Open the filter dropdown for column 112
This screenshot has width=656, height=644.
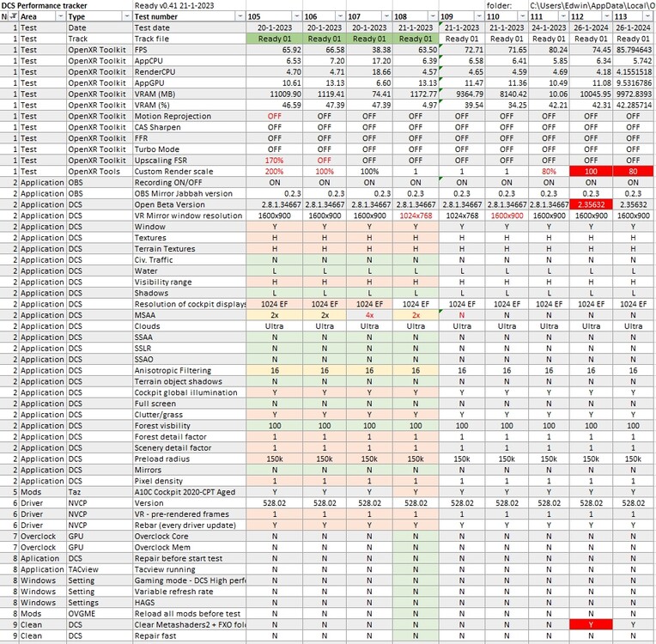(x=607, y=16)
